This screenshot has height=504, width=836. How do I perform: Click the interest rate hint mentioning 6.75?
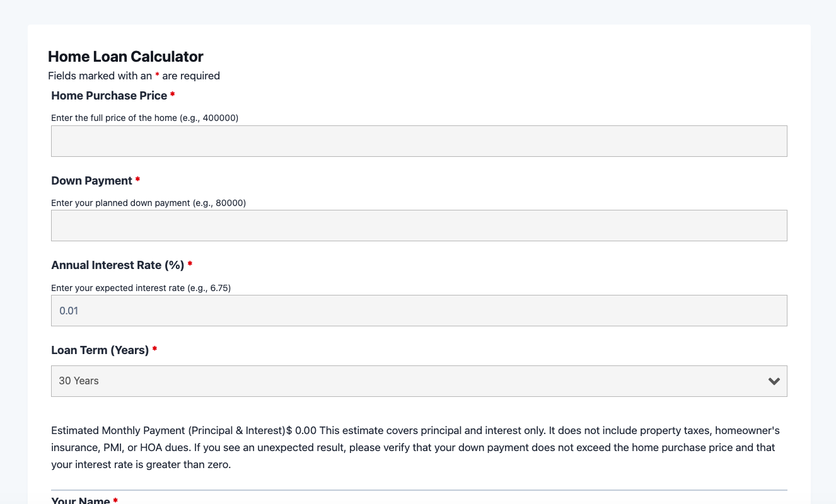(x=141, y=288)
